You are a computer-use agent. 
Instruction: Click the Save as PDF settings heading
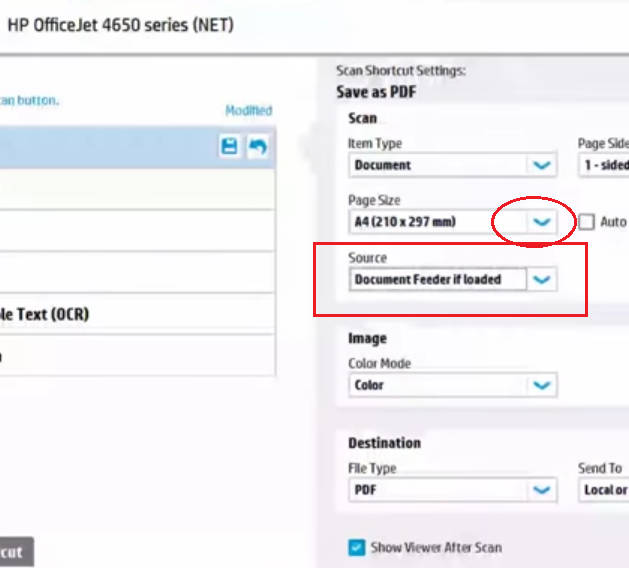point(376,92)
